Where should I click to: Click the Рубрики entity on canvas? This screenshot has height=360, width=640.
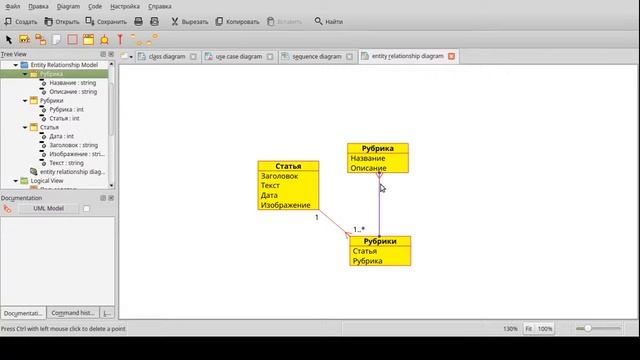tap(380, 251)
